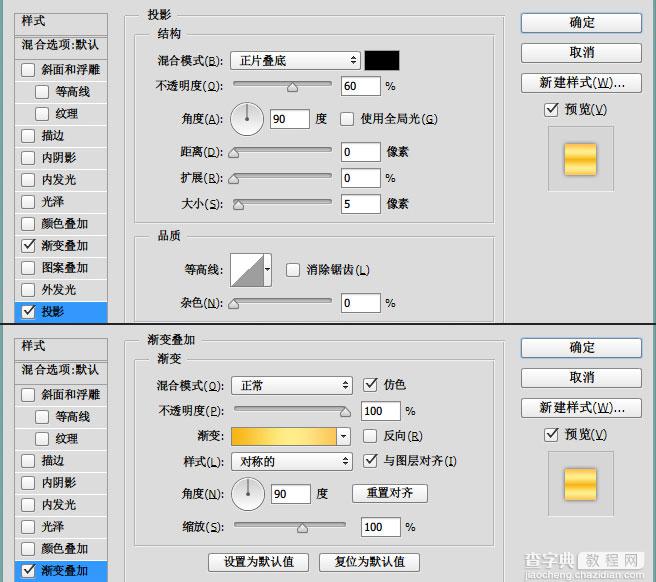Viewport: 656px width, 582px height.
Task: Open the 对称的 gradient style dropdown
Action: 292,461
